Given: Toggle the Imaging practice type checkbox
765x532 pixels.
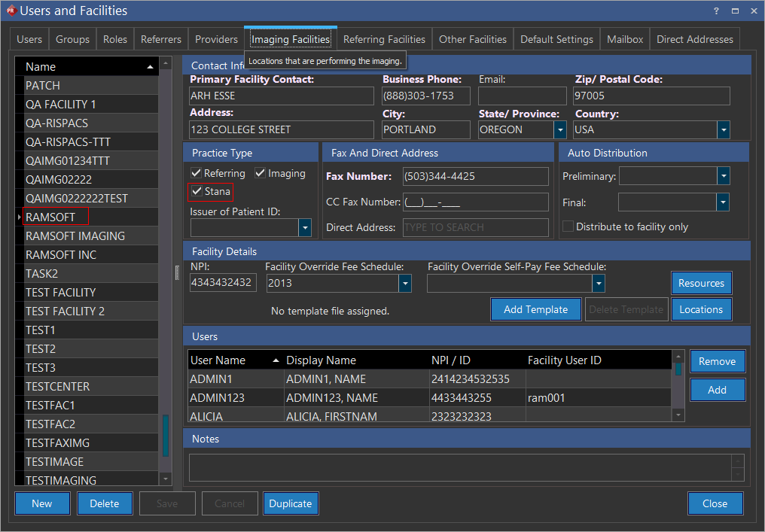Looking at the screenshot, I should [x=261, y=174].
